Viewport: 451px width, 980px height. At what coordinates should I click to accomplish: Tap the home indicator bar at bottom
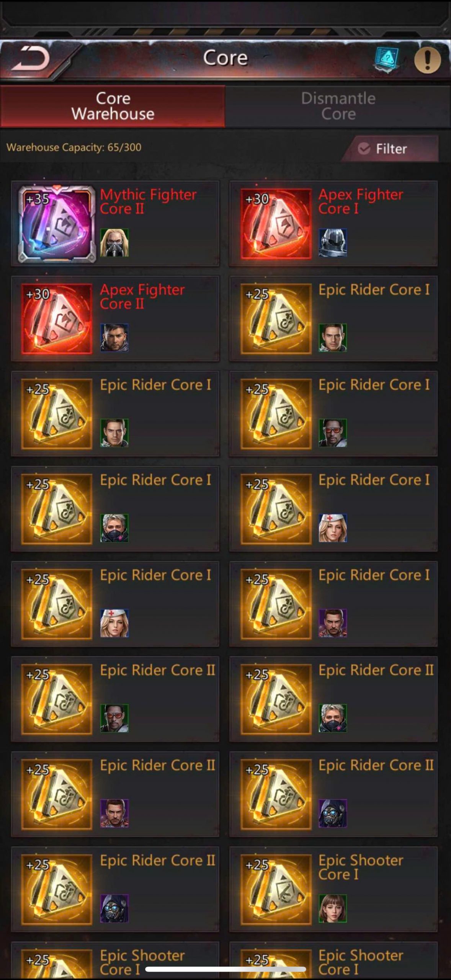[x=225, y=969]
